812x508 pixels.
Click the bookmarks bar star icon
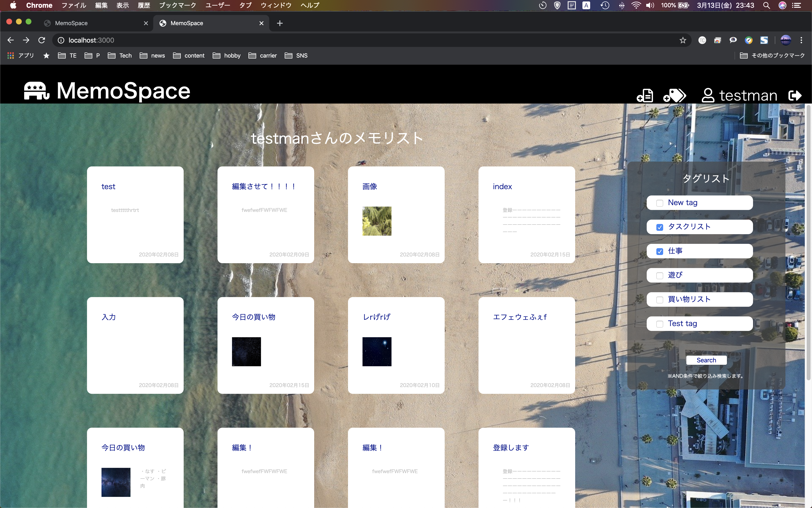(x=46, y=55)
